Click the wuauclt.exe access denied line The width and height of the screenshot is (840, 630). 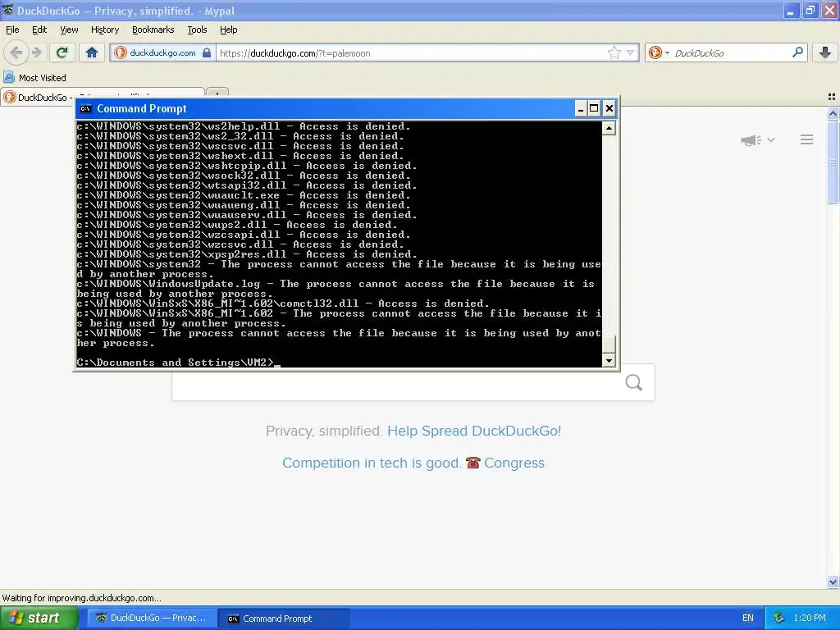tap(243, 195)
